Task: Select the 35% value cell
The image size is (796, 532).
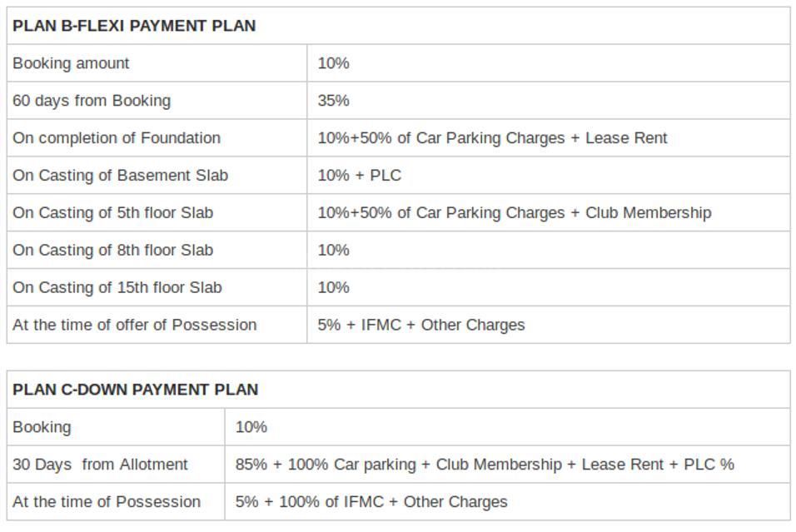Action: click(x=333, y=101)
